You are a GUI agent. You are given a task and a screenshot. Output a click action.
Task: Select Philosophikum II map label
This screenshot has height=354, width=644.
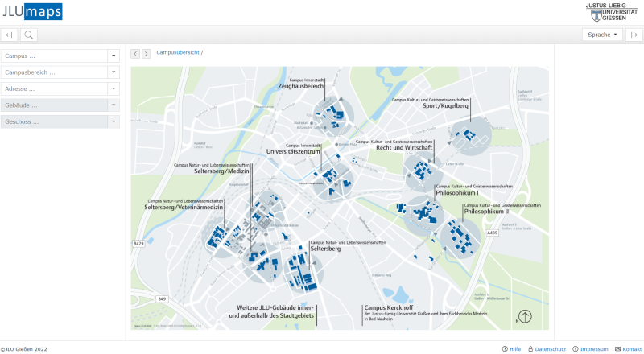tap(486, 212)
